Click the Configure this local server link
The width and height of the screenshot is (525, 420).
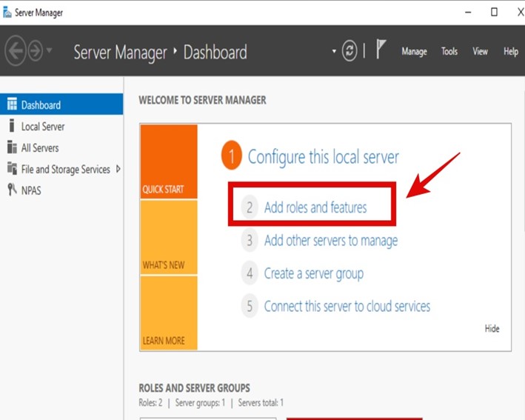323,157
